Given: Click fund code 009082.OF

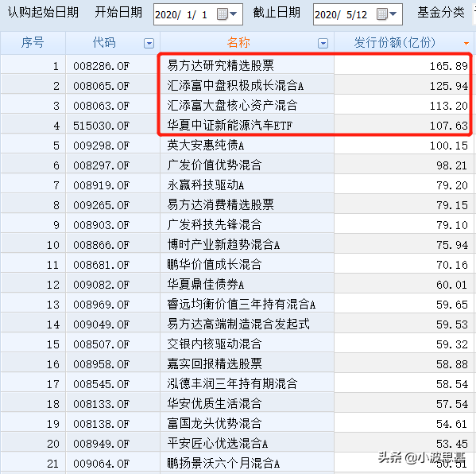Looking at the screenshot, I should coord(102,285).
